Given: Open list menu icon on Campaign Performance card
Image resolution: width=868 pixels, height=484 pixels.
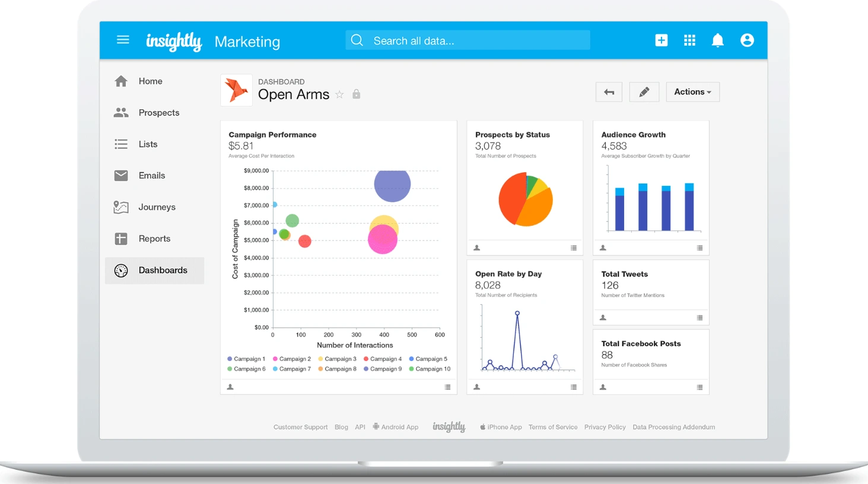Looking at the screenshot, I should (447, 387).
